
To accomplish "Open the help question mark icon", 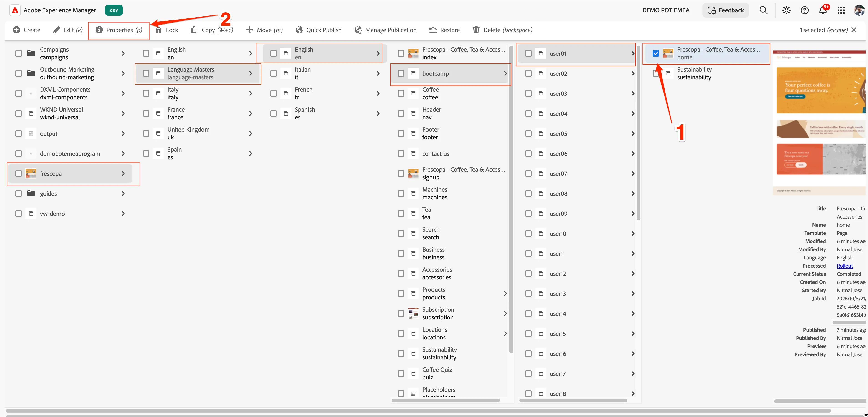I will coord(804,10).
